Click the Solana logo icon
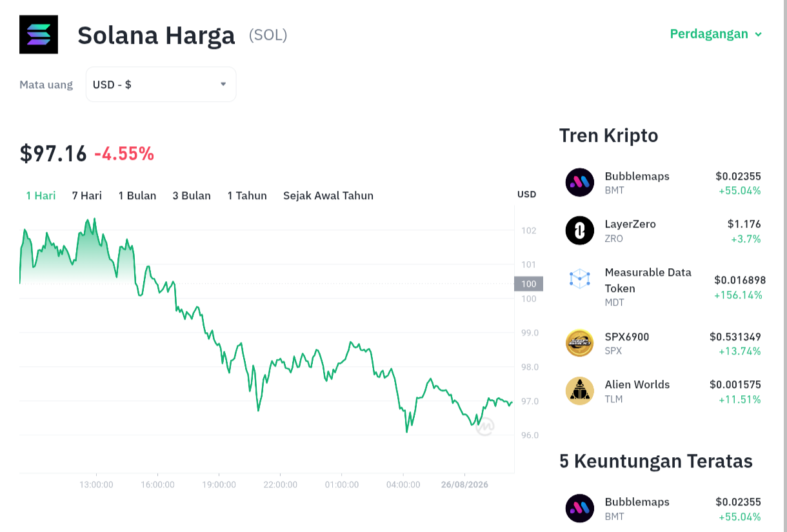This screenshot has width=787, height=532. click(x=39, y=34)
